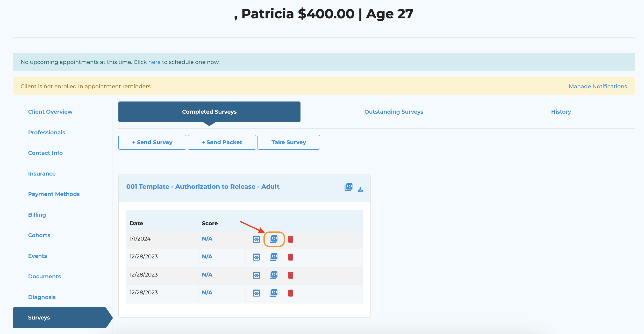This screenshot has height=334, width=644.
Task: Export all template surveys as PDF
Action: tap(348, 187)
